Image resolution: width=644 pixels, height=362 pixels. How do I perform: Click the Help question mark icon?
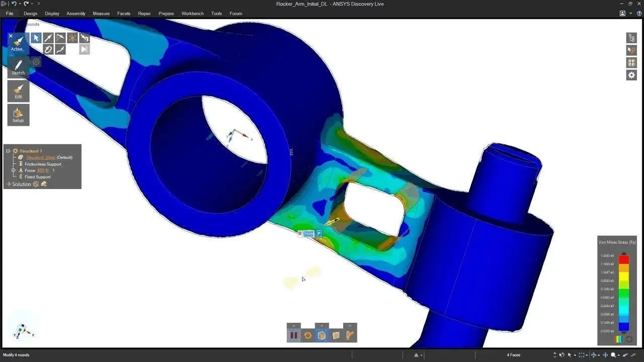pos(639,14)
